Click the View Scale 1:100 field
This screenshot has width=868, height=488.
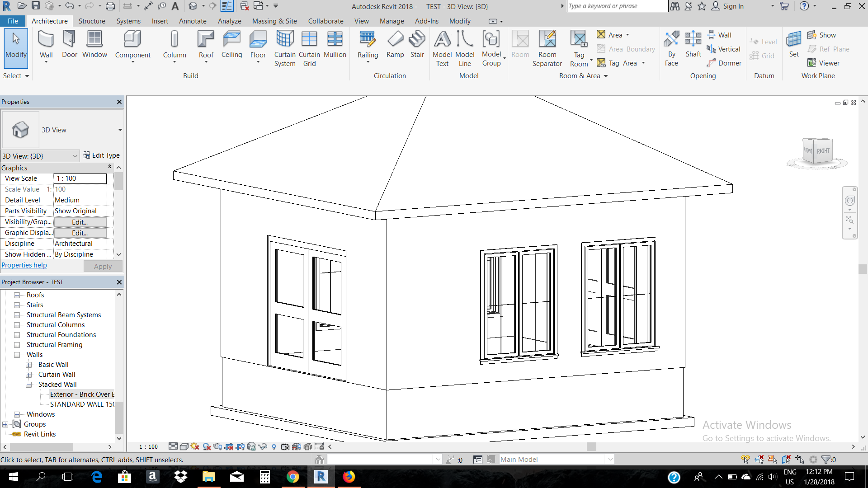coord(80,178)
